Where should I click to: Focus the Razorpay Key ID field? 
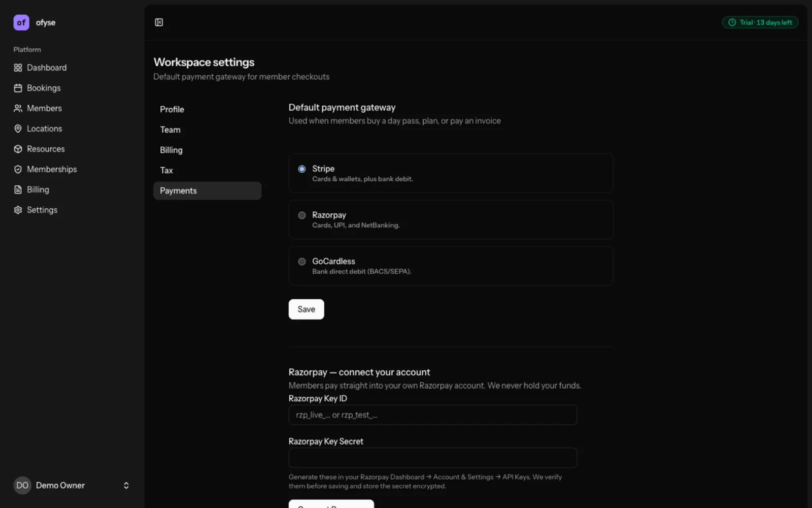[x=433, y=415]
